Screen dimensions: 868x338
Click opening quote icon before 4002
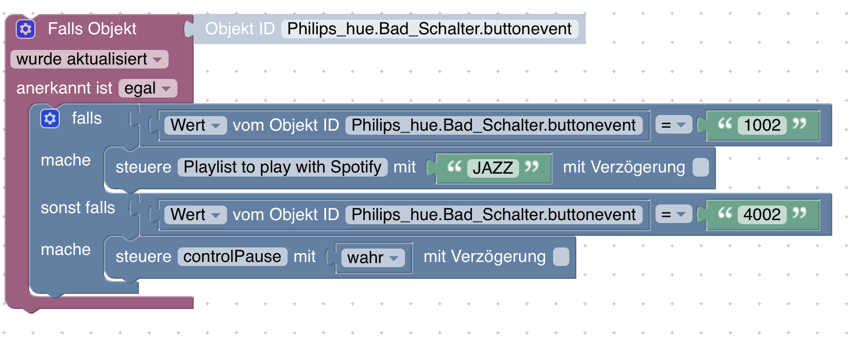(x=724, y=213)
